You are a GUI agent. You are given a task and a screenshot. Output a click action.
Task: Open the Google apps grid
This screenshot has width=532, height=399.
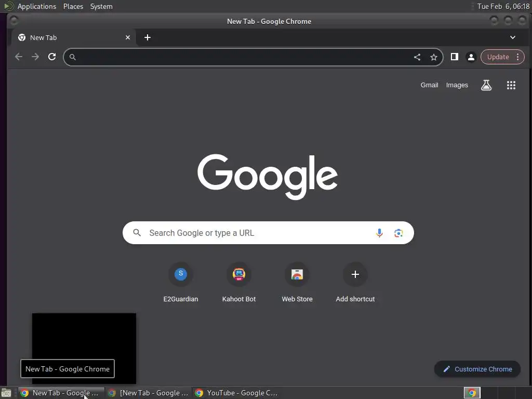click(x=511, y=85)
